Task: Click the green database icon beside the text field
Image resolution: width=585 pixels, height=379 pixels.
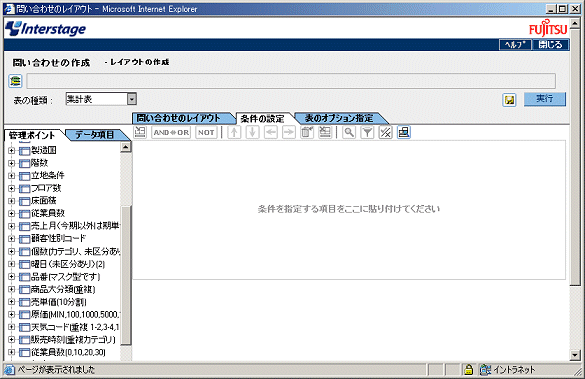Action: [x=15, y=81]
